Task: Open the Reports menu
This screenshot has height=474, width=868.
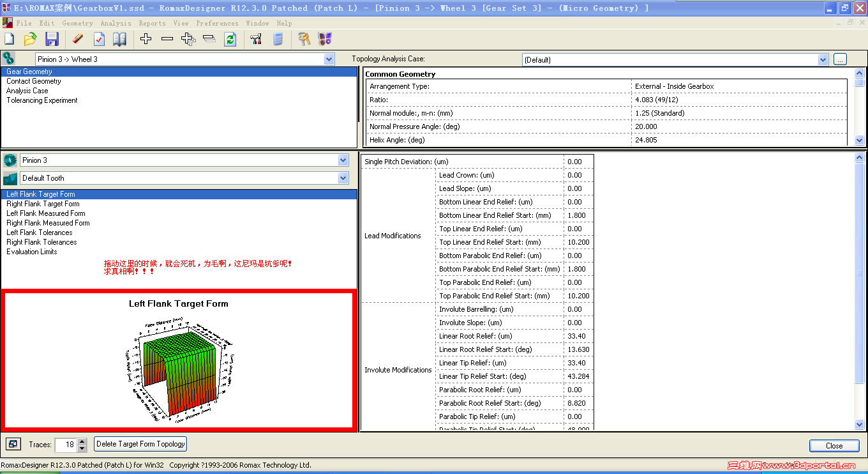Action: pyautogui.click(x=153, y=23)
